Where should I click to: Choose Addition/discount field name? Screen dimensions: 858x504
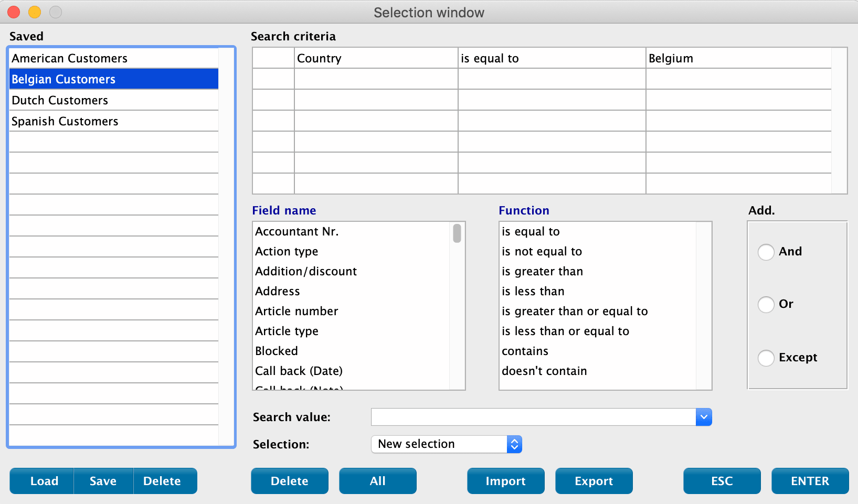click(x=352, y=271)
